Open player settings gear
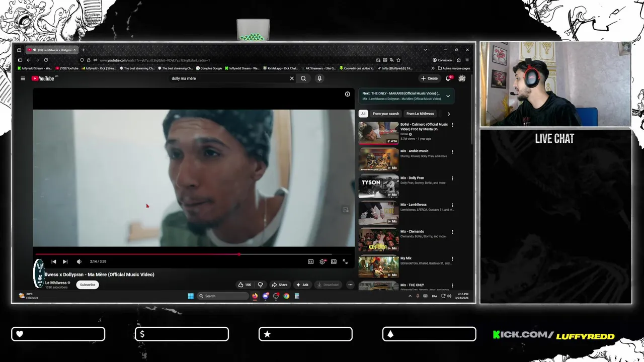This screenshot has height=362, width=644. (x=323, y=261)
